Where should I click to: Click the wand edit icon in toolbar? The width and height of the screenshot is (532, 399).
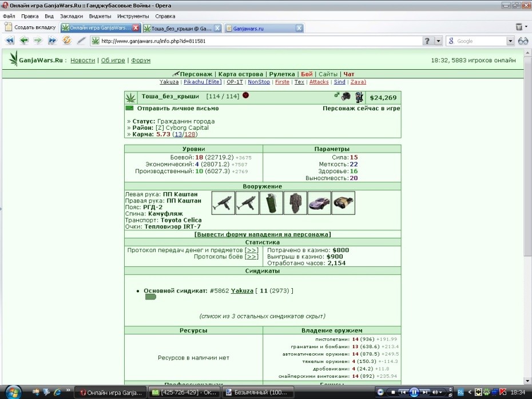(81, 41)
